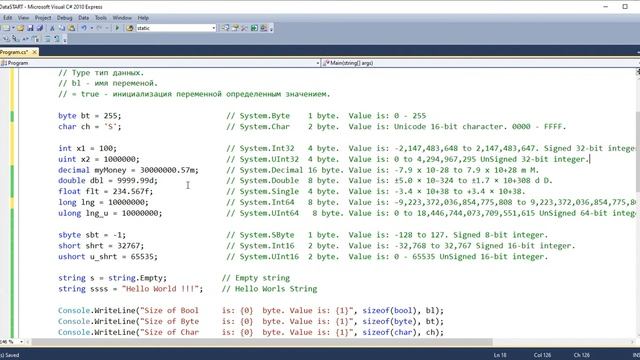Click the code line 'ushort u_shrt = 65535;'

(108, 257)
